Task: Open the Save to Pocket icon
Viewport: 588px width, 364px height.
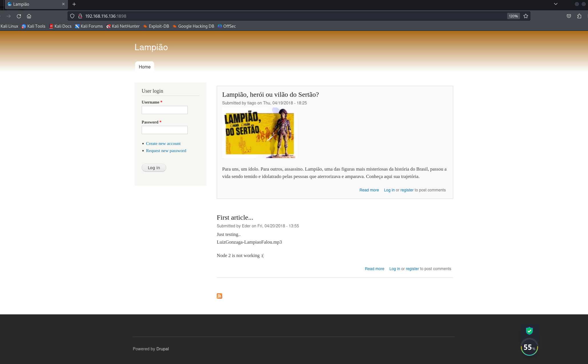Action: (x=569, y=16)
